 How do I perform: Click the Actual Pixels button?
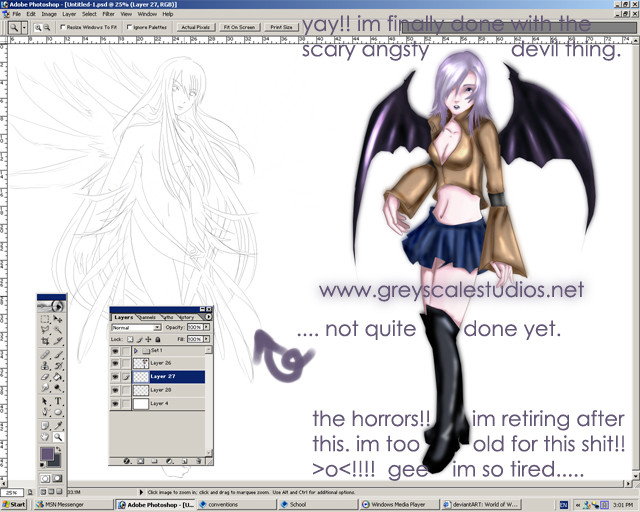[x=196, y=27]
